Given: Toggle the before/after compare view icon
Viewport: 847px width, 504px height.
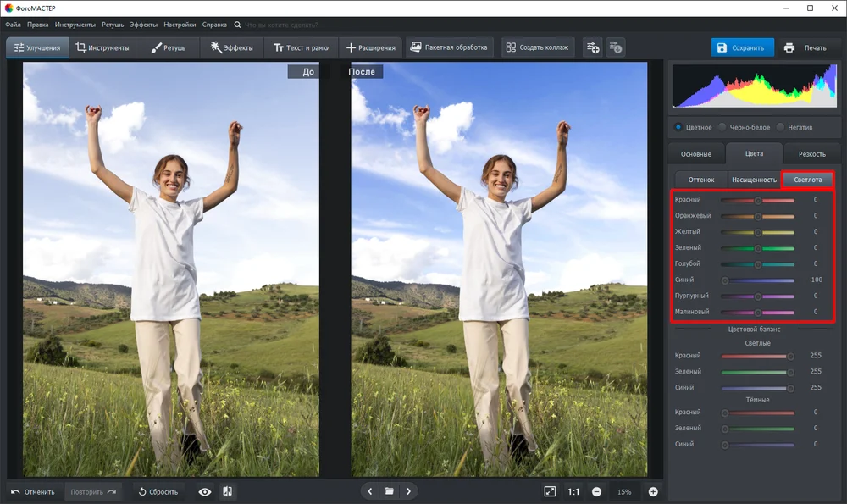Looking at the screenshot, I should [227, 491].
